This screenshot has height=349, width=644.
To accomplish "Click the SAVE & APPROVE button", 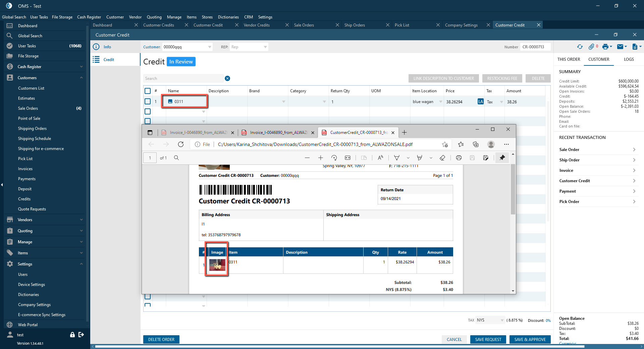I will (x=530, y=340).
